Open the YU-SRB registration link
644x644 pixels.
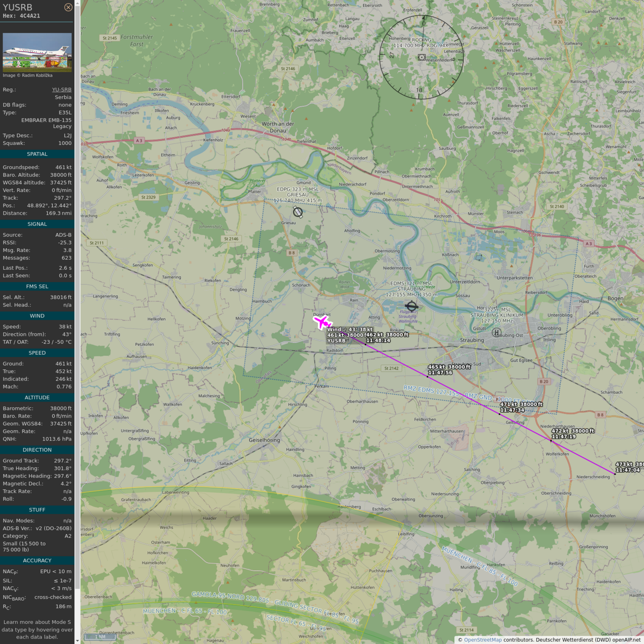click(62, 89)
